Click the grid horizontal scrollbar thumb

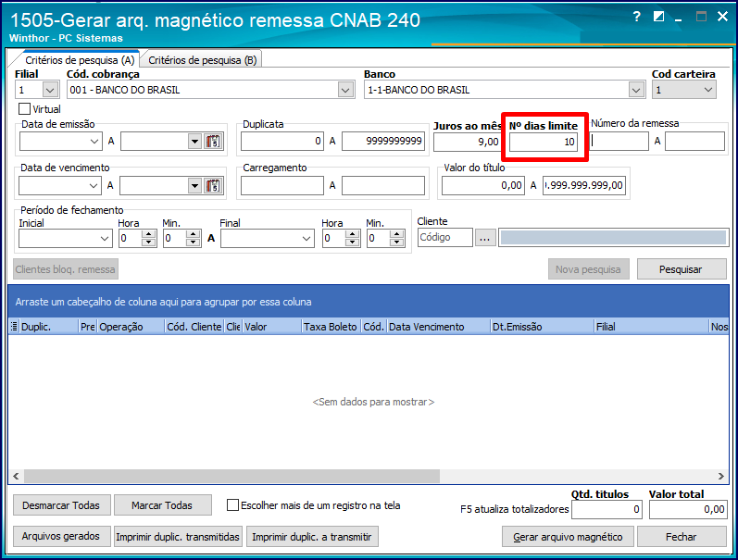click(231, 476)
